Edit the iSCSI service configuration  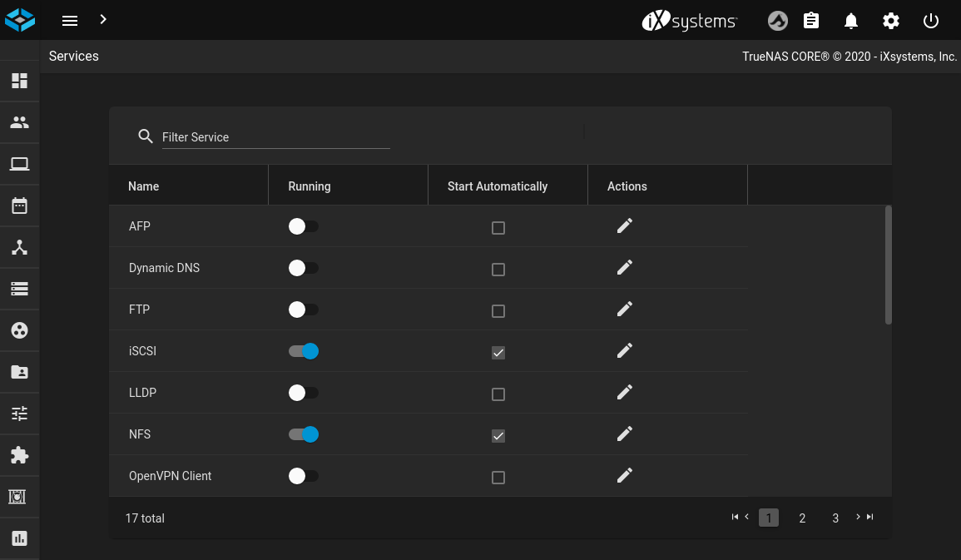(625, 350)
